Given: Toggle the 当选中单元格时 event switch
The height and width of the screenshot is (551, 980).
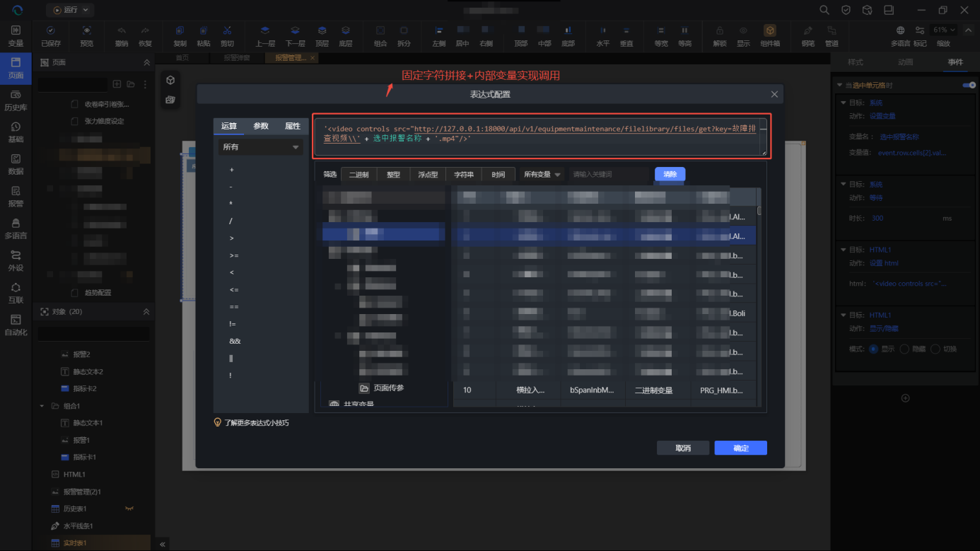Looking at the screenshot, I should 969,85.
